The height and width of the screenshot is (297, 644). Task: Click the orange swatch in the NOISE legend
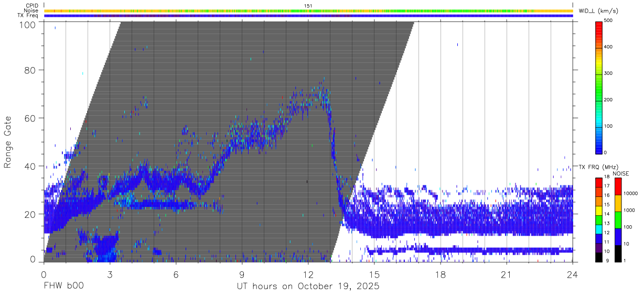618,203
